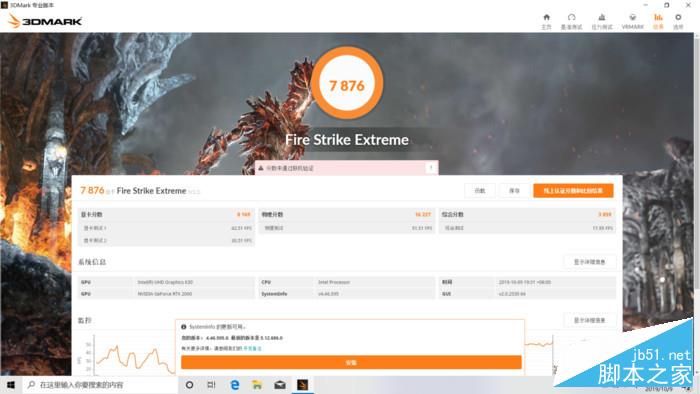Open the Windows Start menu
Screen dimensions: 700x394
[x=11, y=385]
